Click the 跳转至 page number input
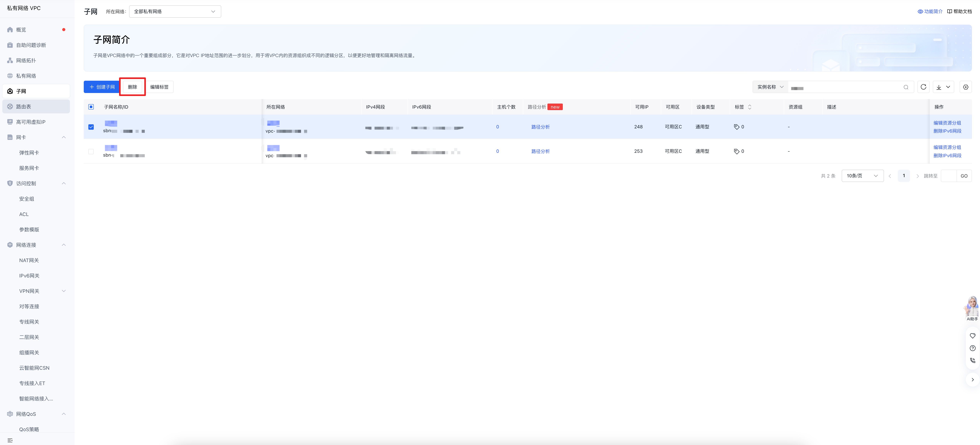 949,176
